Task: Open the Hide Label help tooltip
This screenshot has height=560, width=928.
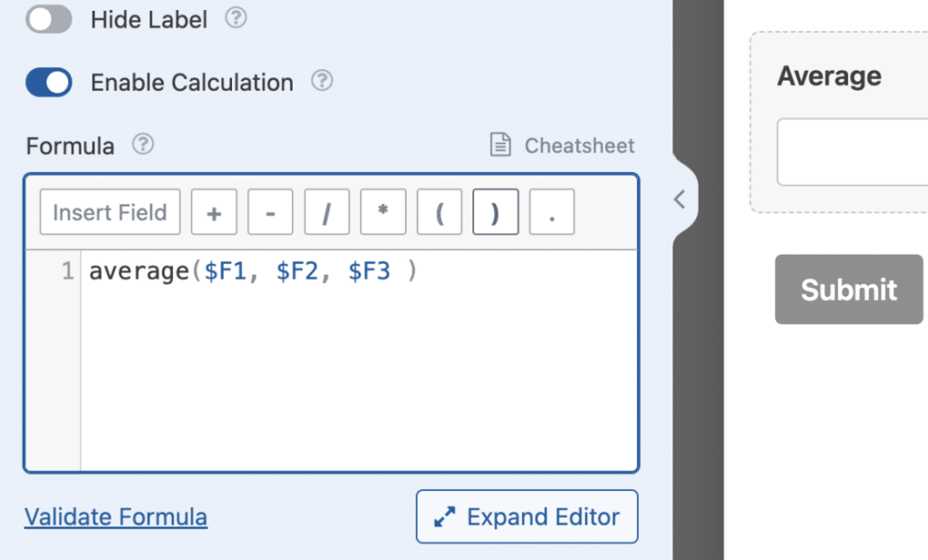Action: point(235,18)
